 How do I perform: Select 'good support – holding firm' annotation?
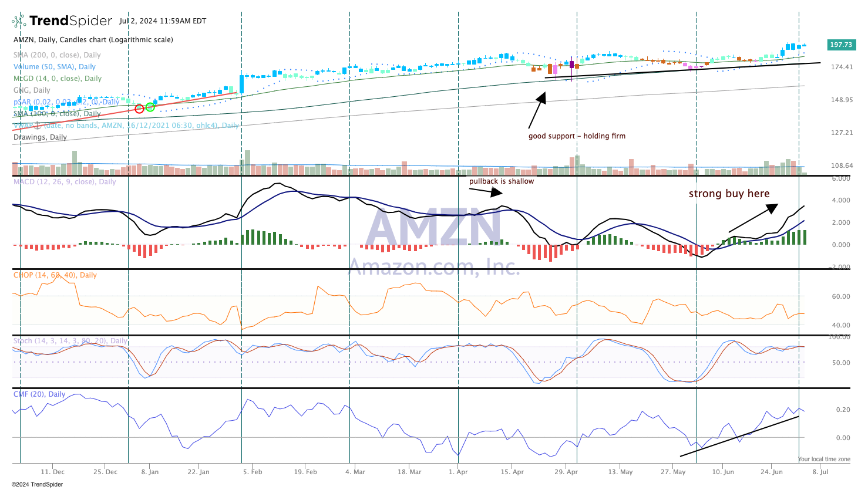[x=577, y=136]
